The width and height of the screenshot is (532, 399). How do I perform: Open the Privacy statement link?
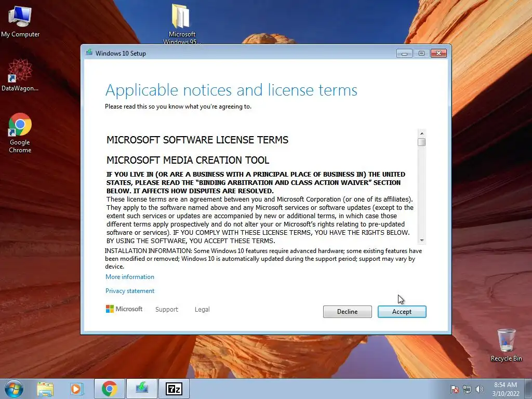tap(129, 291)
